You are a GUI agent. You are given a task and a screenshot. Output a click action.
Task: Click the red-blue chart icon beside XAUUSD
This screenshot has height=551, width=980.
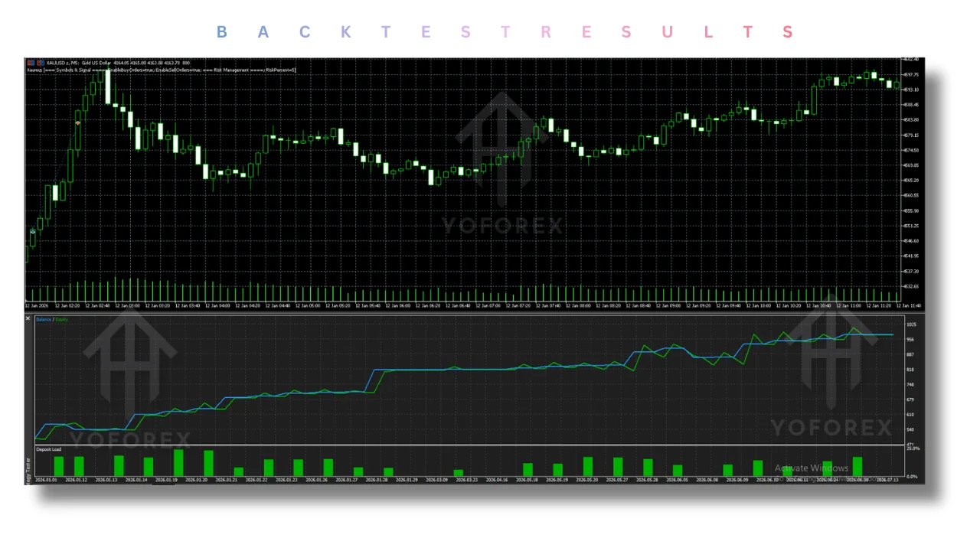point(29,63)
